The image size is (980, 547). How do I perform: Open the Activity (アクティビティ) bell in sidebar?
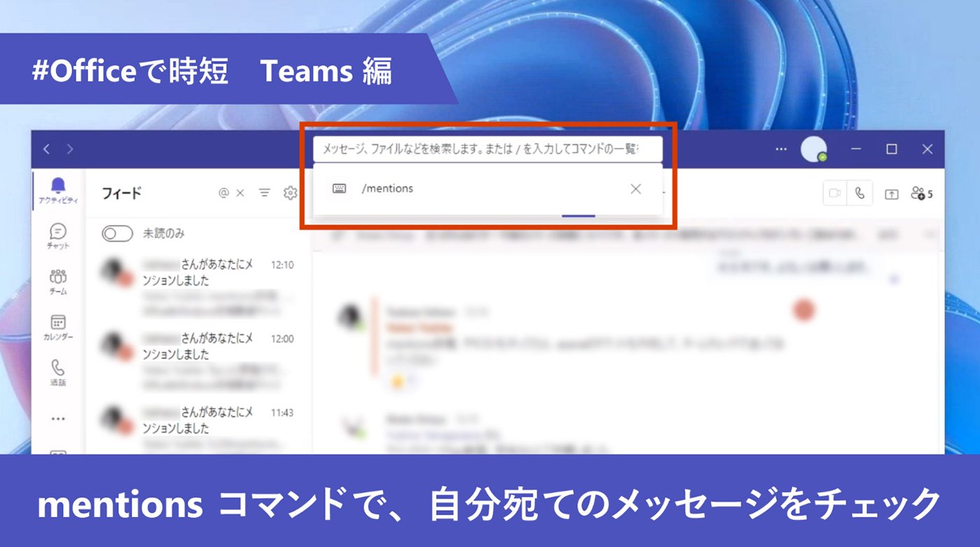58,191
